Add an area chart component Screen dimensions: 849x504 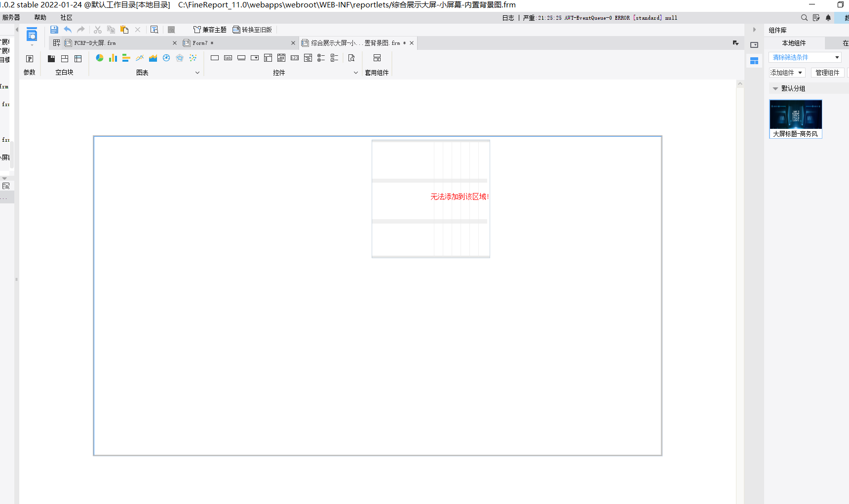tap(153, 58)
